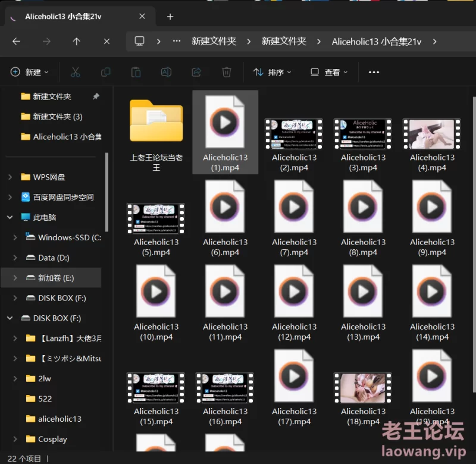Click the Copy icon in the toolbar

106,72
